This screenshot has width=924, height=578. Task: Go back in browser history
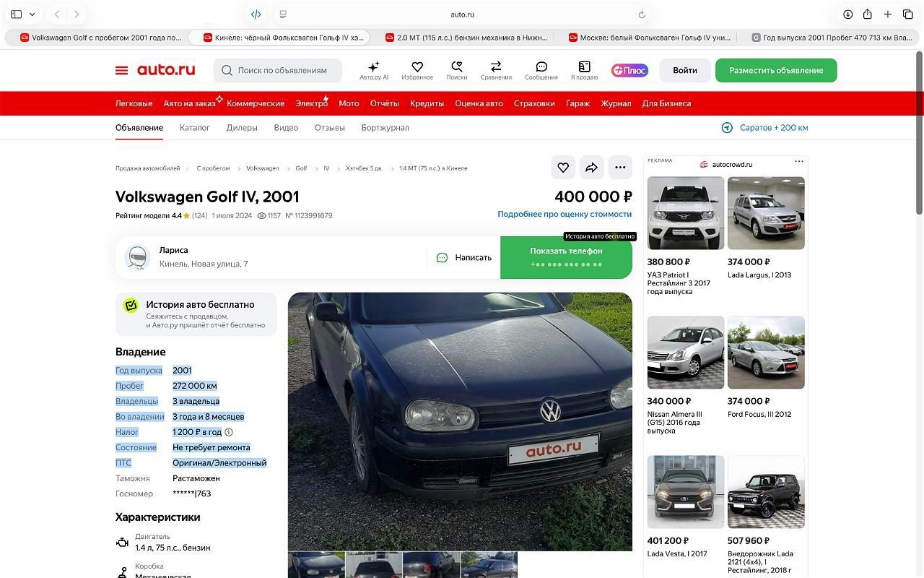[x=57, y=14]
